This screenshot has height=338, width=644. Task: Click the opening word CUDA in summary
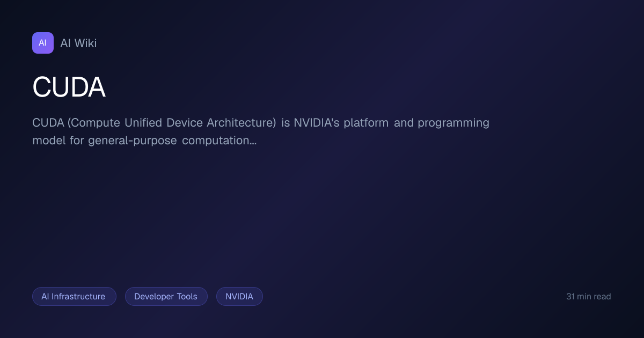pos(48,123)
